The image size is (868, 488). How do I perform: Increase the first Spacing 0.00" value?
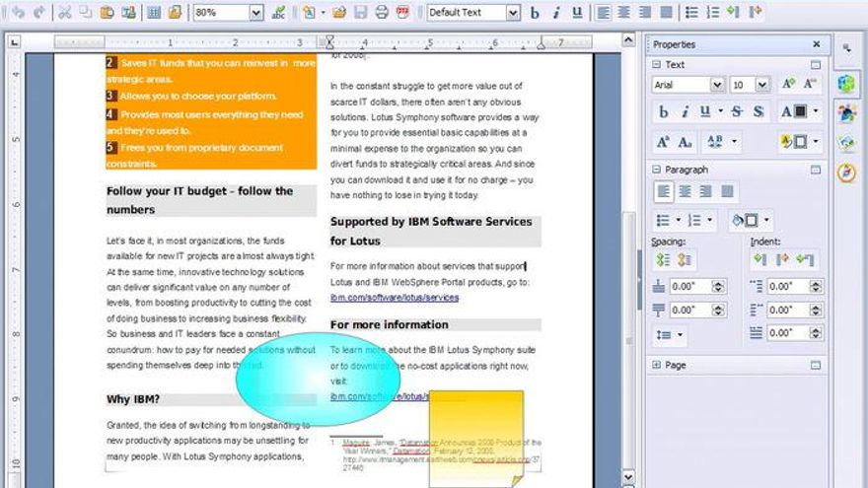718,283
